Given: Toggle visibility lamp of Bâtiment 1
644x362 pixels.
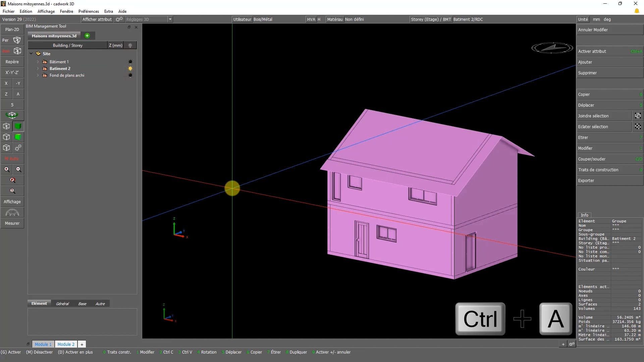Looking at the screenshot, I should pos(130,61).
